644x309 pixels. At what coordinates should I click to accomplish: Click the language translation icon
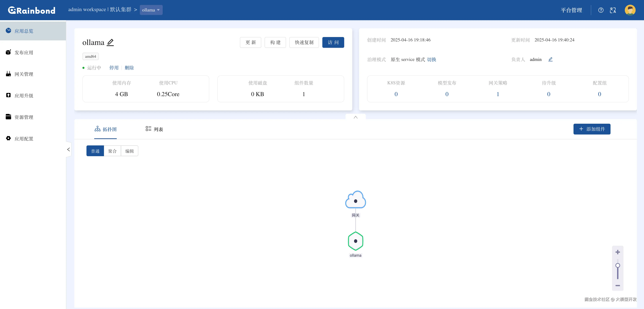pyautogui.click(x=613, y=10)
